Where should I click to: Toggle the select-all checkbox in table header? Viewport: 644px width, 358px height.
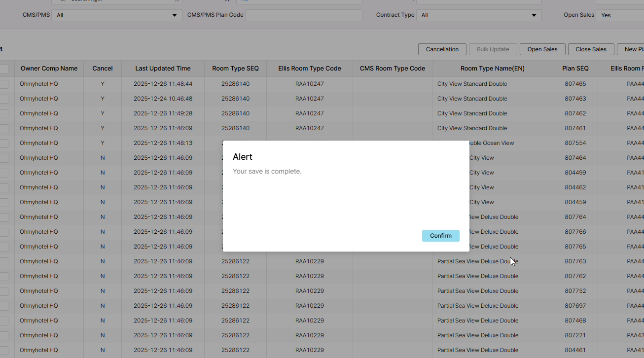click(x=4, y=69)
